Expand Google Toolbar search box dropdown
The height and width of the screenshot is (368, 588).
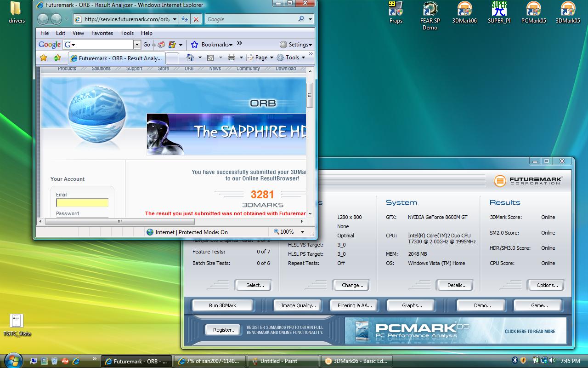(x=137, y=45)
